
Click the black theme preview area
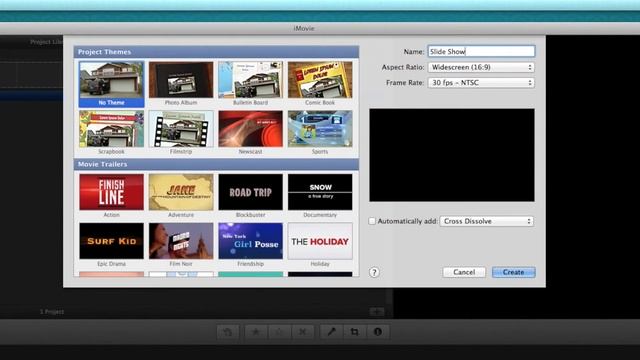click(x=452, y=155)
